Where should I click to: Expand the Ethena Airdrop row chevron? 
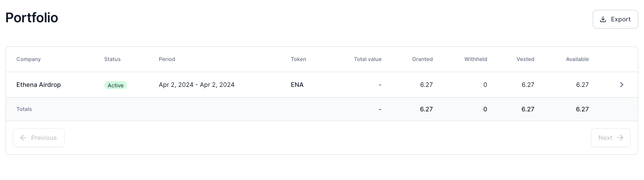point(622,85)
